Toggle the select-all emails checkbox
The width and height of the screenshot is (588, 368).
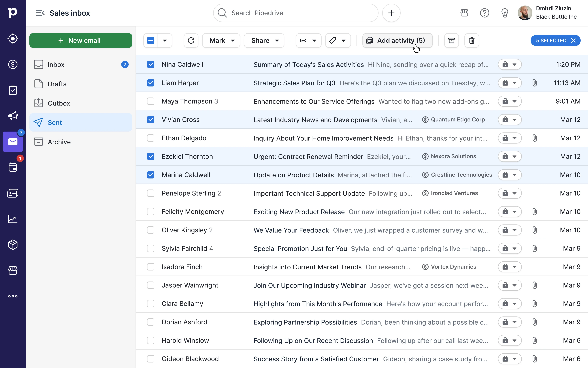151,40
